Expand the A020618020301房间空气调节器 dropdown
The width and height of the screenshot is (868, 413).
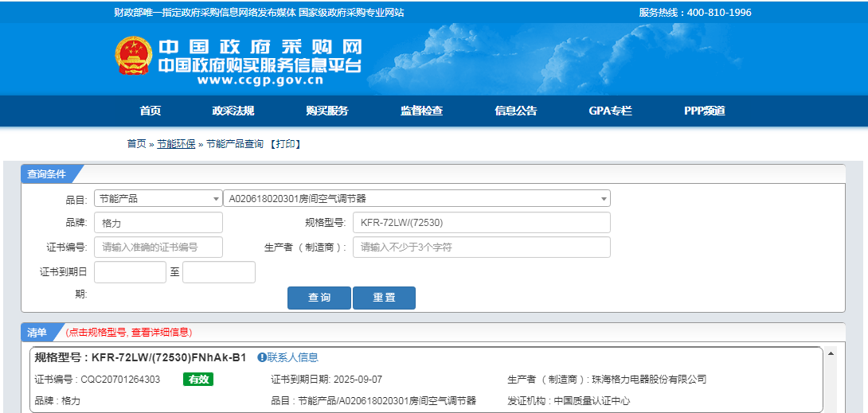pyautogui.click(x=416, y=198)
